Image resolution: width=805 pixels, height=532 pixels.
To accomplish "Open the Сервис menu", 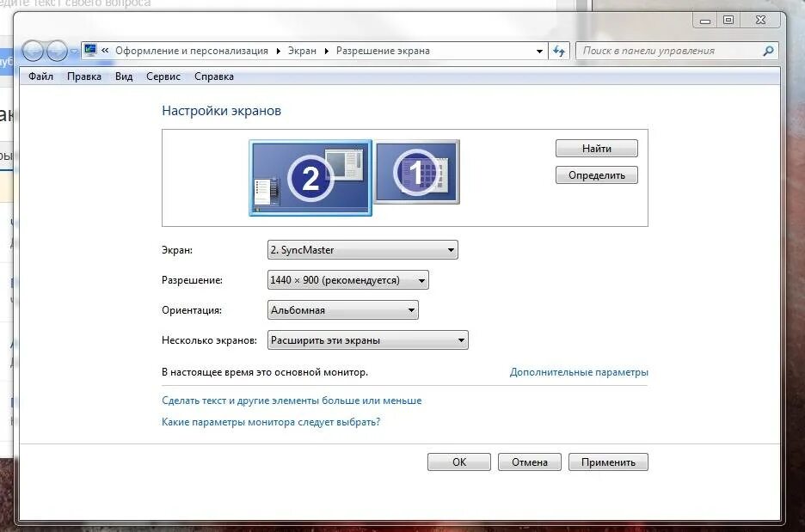I will coord(163,76).
